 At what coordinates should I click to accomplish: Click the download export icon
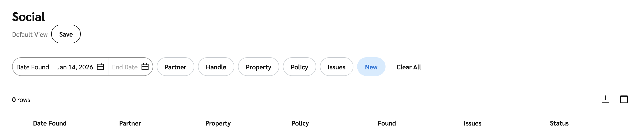click(x=605, y=99)
